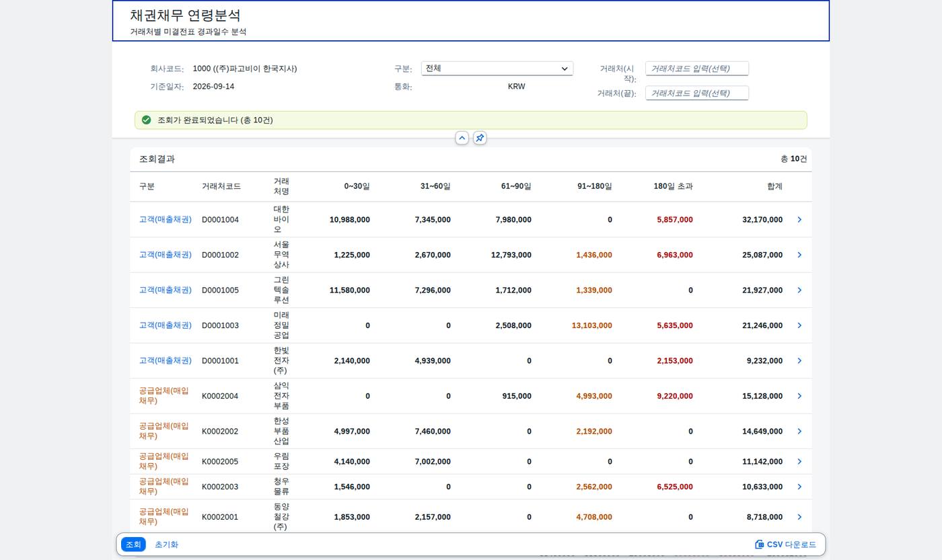This screenshot has width=942, height=560.
Task: Select the overdue amount 13,103,000
Action: click(x=592, y=325)
